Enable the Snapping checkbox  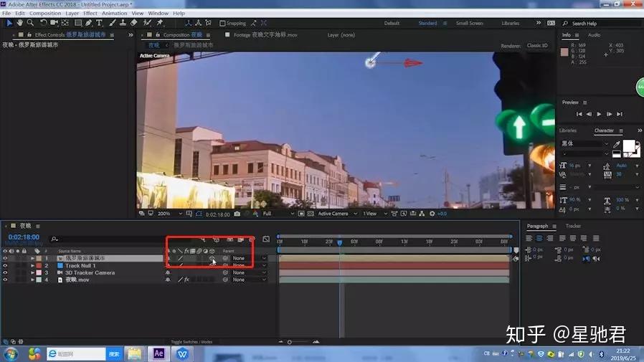click(x=222, y=24)
